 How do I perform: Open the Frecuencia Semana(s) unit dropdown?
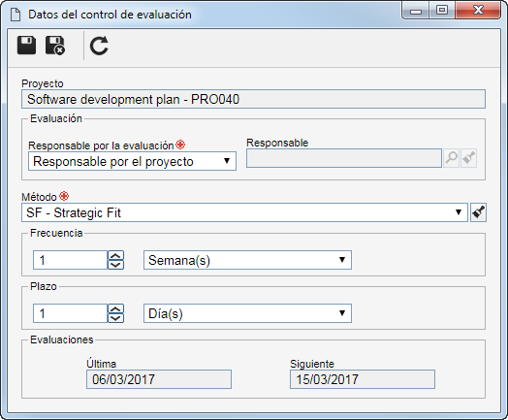[x=247, y=260]
